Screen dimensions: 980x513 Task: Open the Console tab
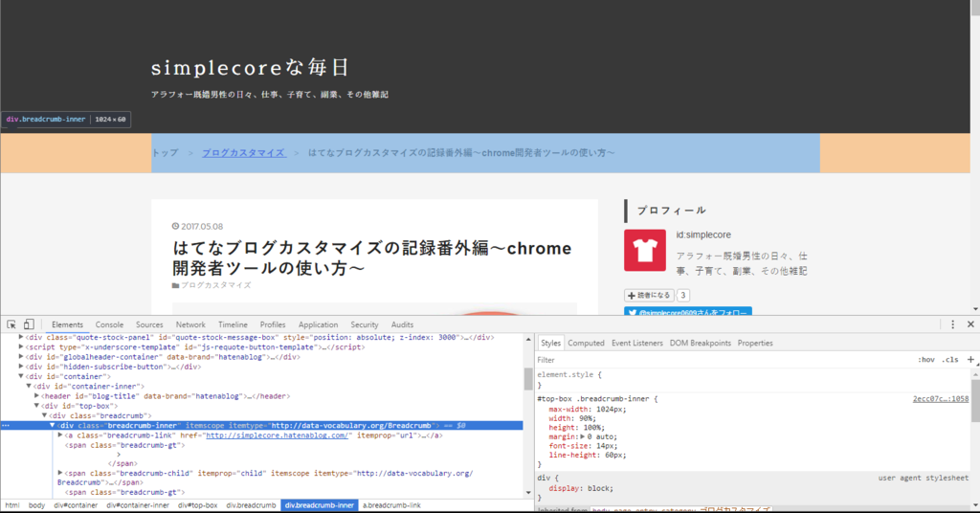109,324
